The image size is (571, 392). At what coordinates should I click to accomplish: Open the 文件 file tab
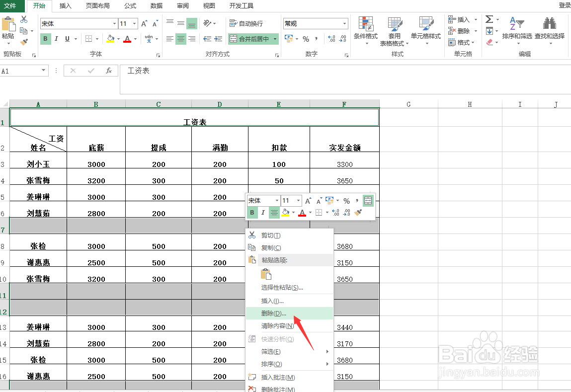(10, 6)
